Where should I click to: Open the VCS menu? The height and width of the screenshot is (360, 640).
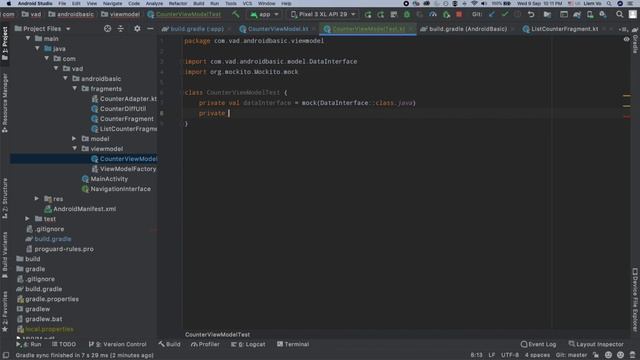click(247, 3)
